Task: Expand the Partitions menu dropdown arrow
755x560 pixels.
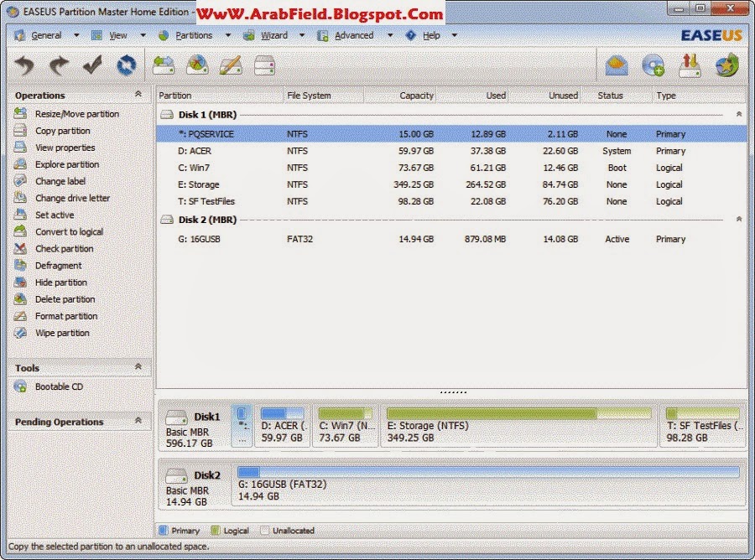Action: [x=228, y=35]
